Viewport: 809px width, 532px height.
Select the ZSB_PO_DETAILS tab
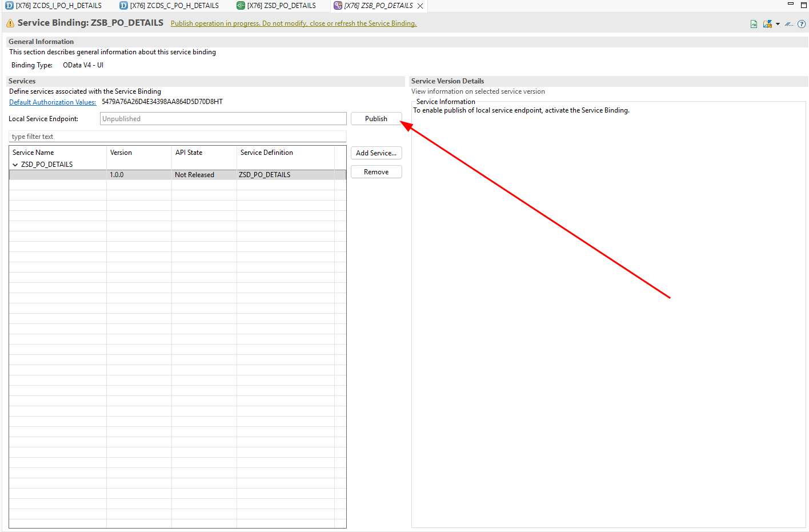tap(378, 6)
